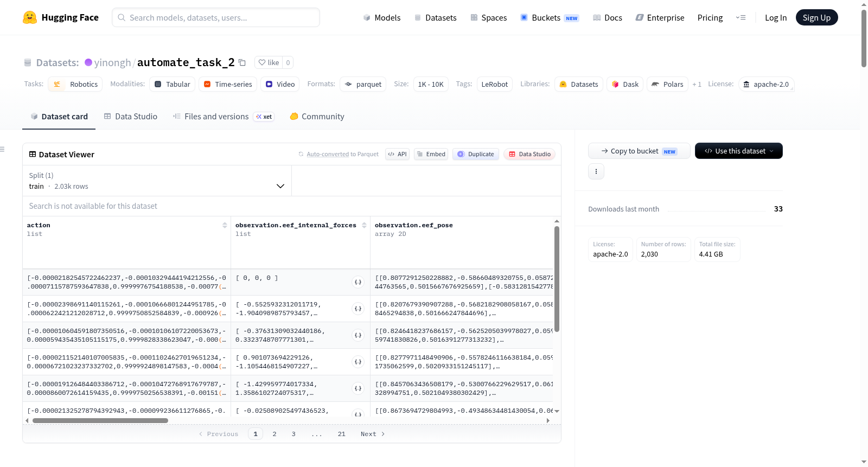Choose the Datasets library tag
This screenshot has height=467, width=868.
click(578, 84)
